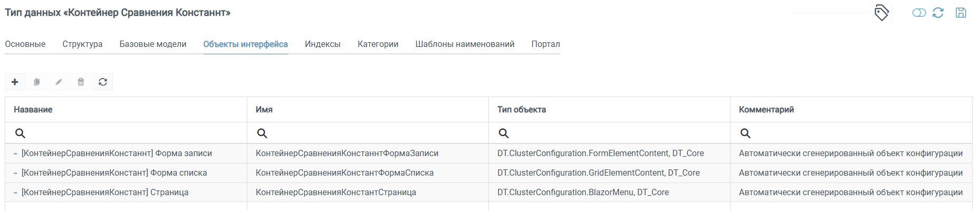Click the copy record icon
This screenshot has width=980, height=211.
(x=37, y=82)
